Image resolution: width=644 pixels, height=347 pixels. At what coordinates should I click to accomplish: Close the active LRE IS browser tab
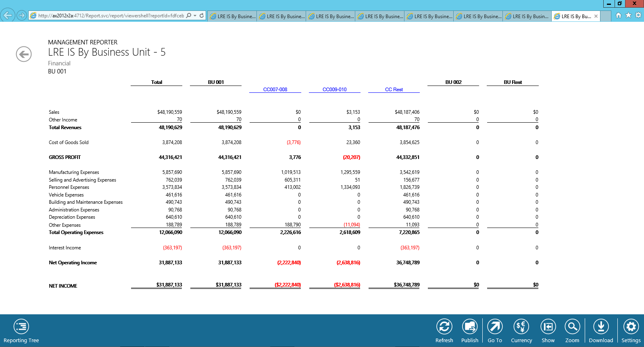click(596, 17)
